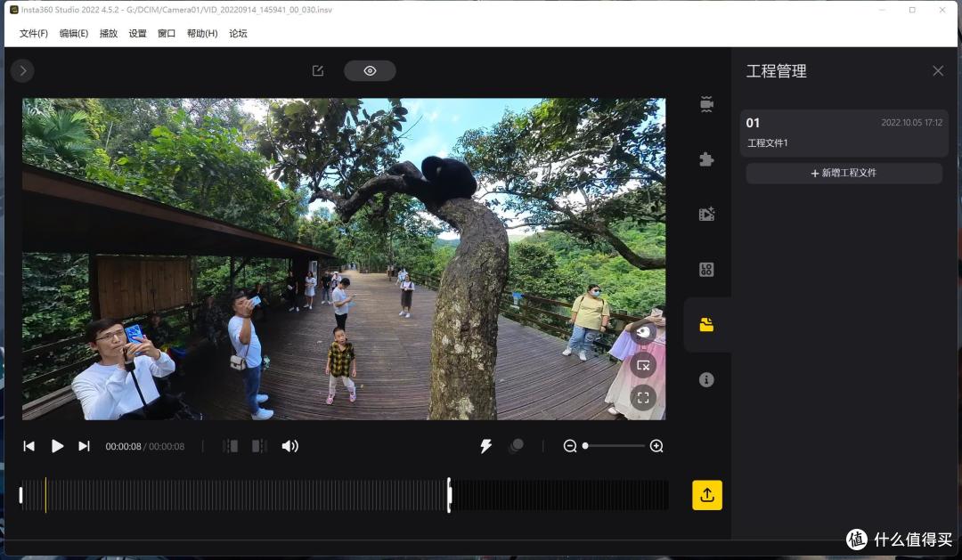Click the timeline zoom slider handle
This screenshot has width=962, height=560.
coord(585,446)
